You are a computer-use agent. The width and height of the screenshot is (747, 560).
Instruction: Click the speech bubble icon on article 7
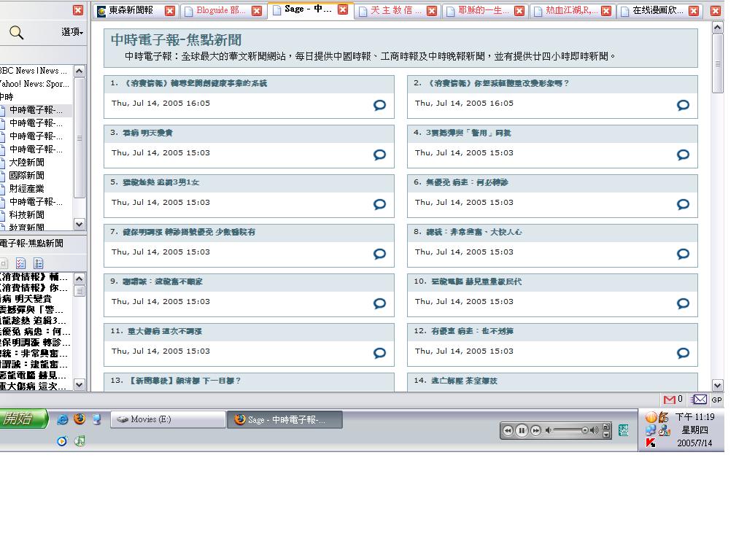tap(379, 254)
